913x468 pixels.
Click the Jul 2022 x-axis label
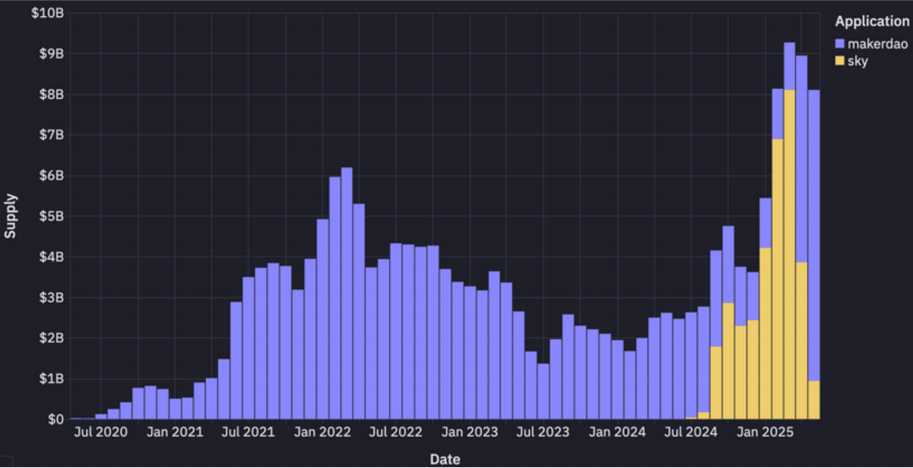396,432
